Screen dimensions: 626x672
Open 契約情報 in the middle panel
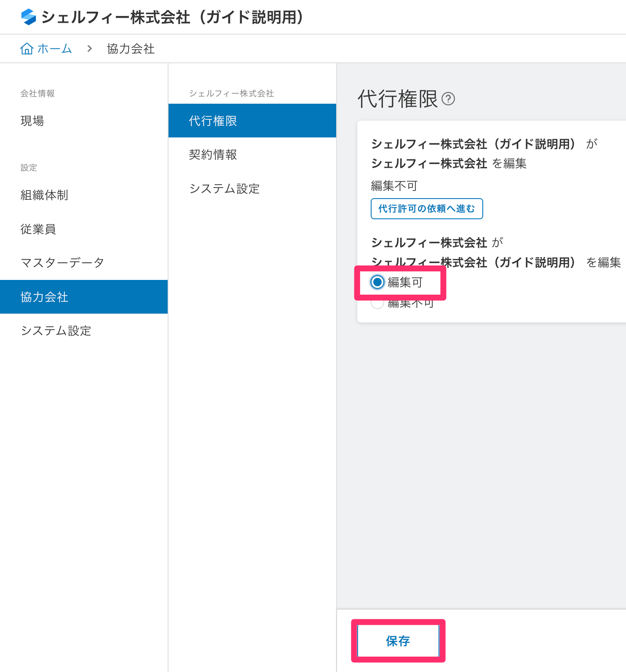(x=252, y=155)
